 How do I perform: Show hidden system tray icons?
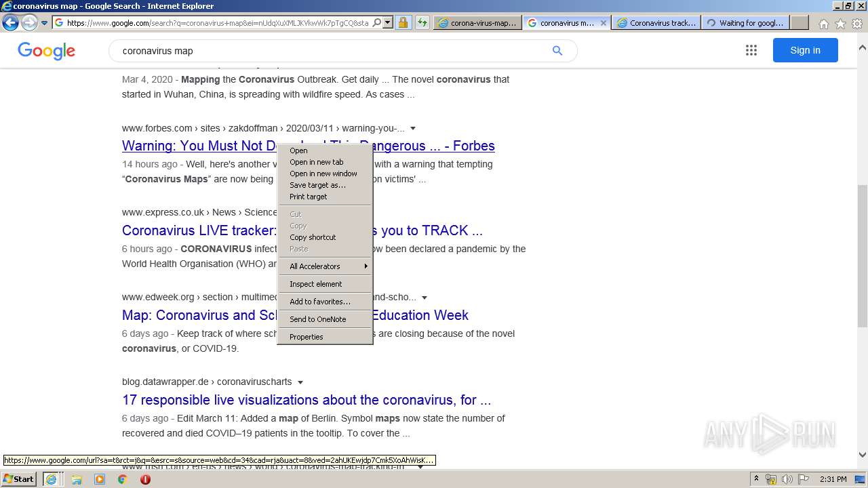[x=756, y=479]
